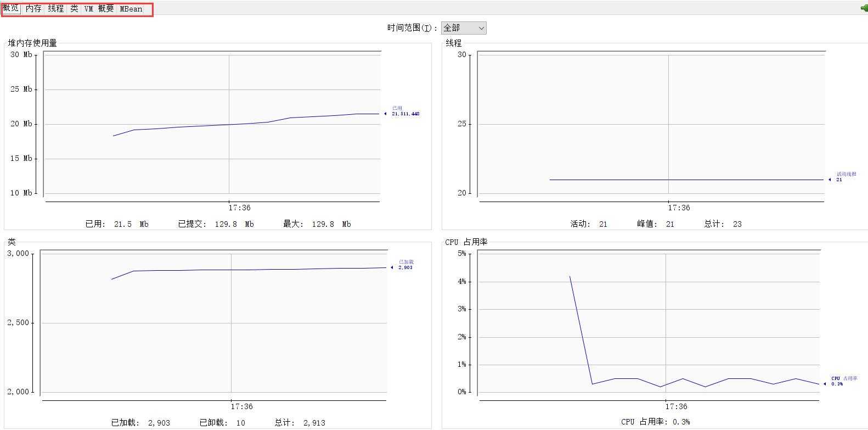
Task: Click the 已用: 21.5 Mb value
Action: click(x=117, y=224)
